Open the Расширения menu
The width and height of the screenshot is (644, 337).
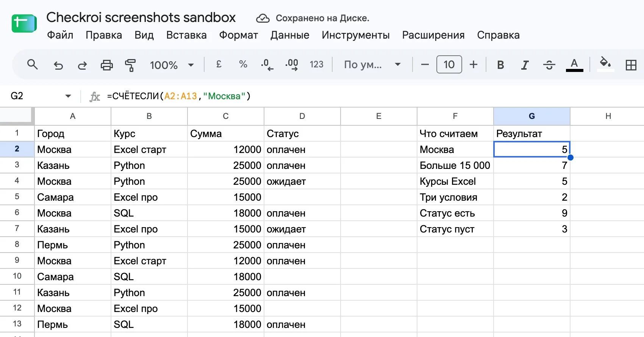click(433, 35)
